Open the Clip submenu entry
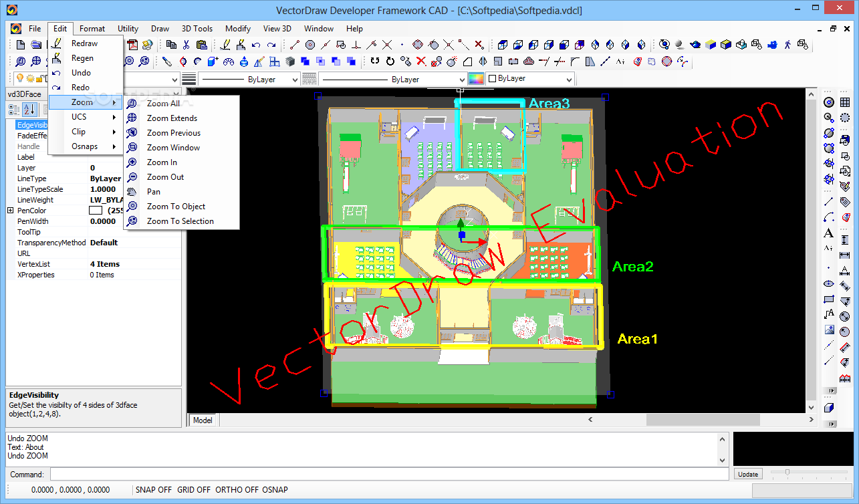The width and height of the screenshot is (859, 504). click(86, 132)
